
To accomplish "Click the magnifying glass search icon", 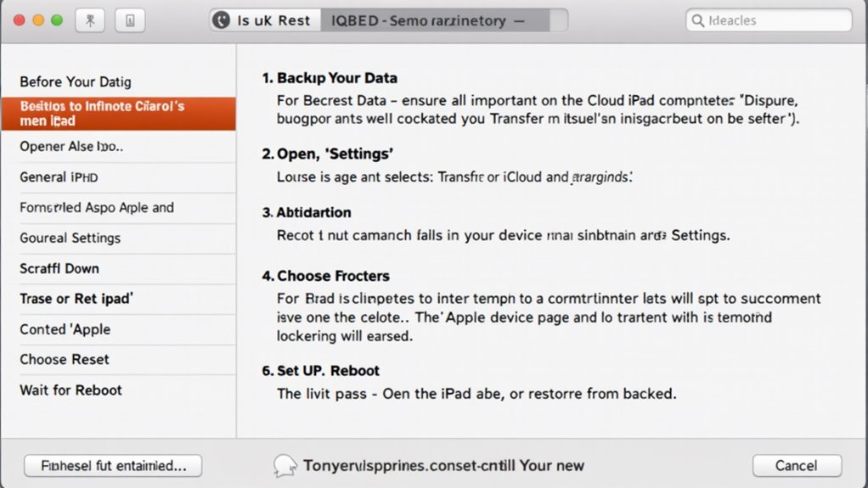I will click(698, 20).
